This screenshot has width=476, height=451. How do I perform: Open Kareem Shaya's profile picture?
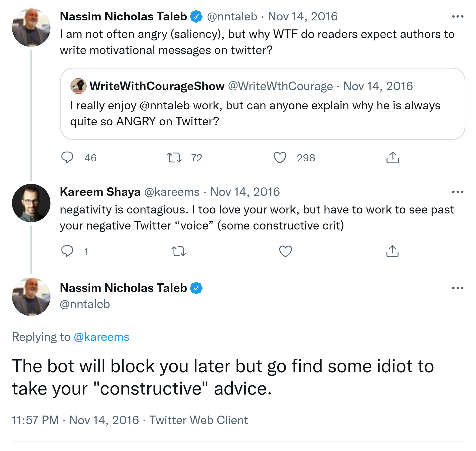[31, 203]
